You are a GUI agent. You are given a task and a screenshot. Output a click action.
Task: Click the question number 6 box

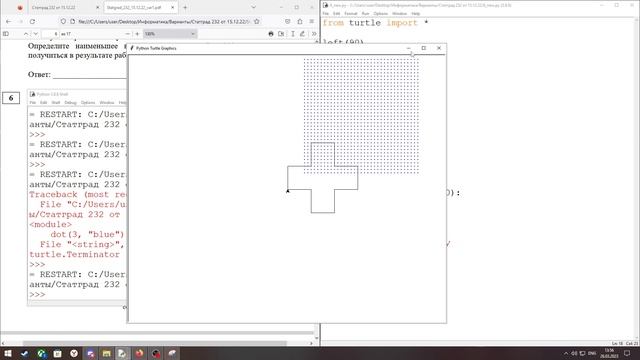coord(11,98)
